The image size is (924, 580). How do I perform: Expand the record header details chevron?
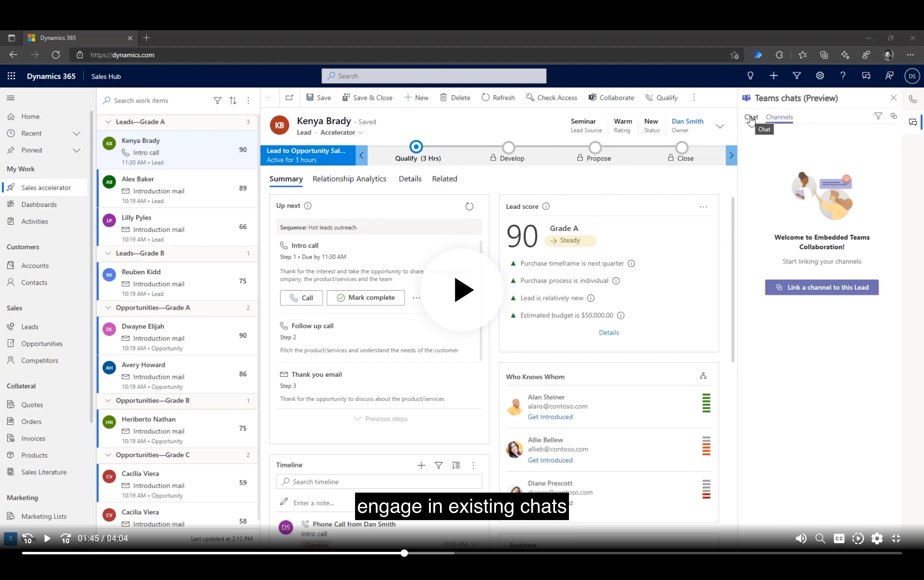(720, 126)
